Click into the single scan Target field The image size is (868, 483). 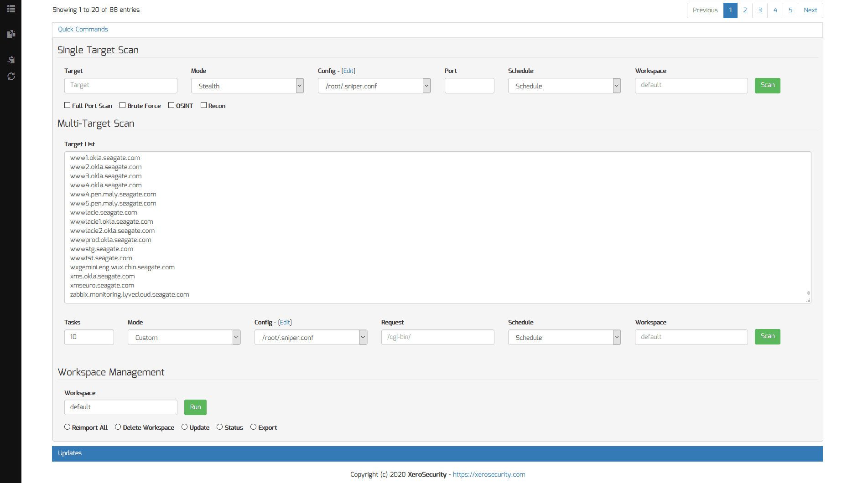coord(120,85)
